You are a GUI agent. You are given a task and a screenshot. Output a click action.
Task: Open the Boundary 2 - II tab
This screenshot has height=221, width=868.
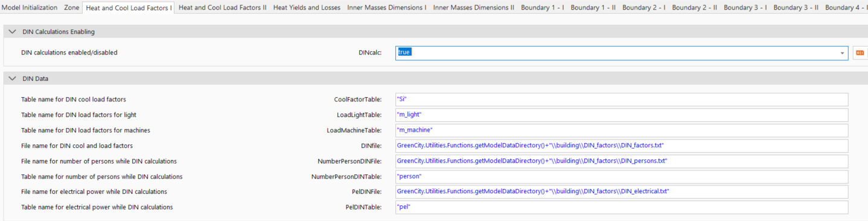pyautogui.click(x=695, y=8)
